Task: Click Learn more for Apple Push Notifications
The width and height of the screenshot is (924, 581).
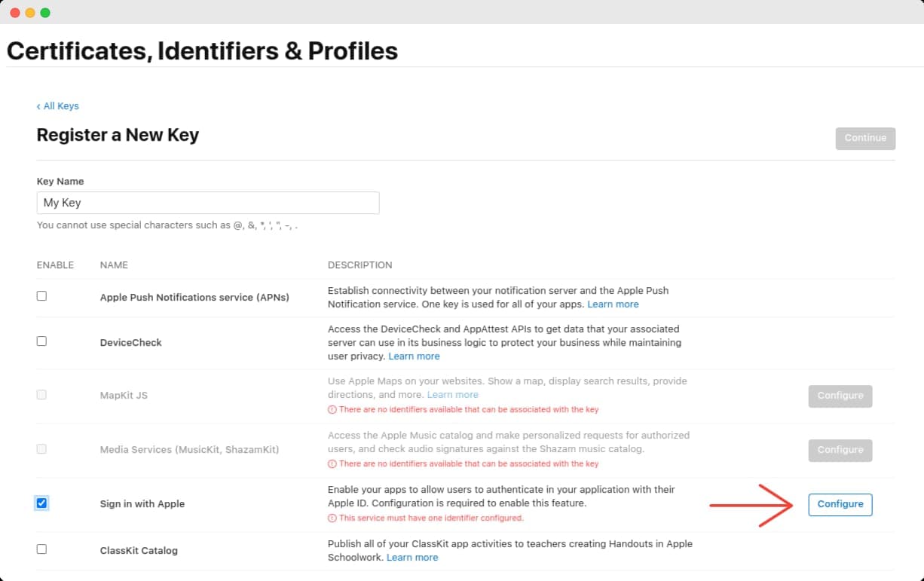Action: (613, 304)
